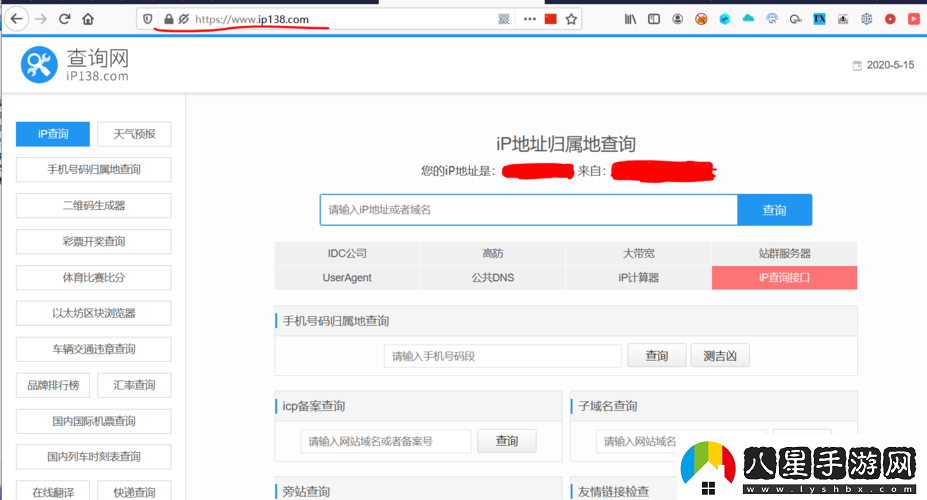
Task: Reload the page with the refresh icon
Action: pyautogui.click(x=65, y=19)
